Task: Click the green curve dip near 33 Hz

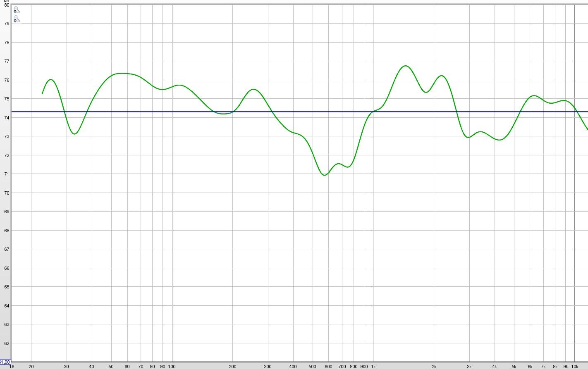Action: 74,134
